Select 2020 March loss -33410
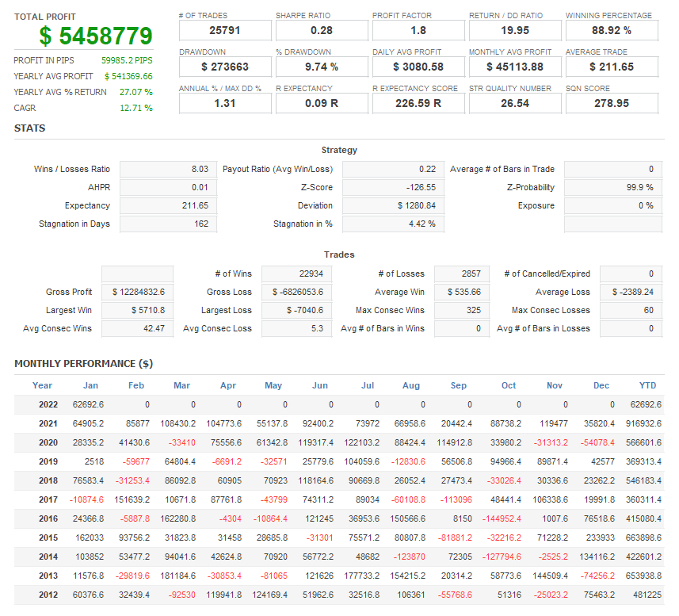 182,442
